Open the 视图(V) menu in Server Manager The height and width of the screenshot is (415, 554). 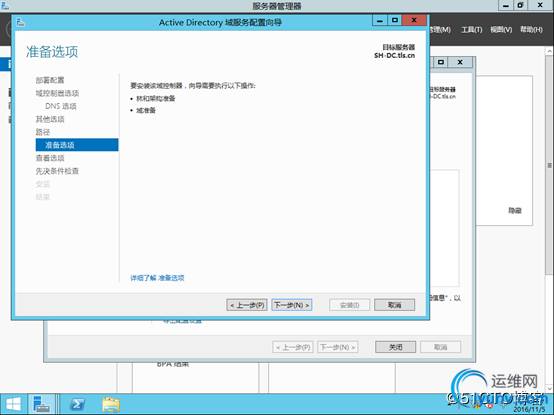tap(501, 30)
